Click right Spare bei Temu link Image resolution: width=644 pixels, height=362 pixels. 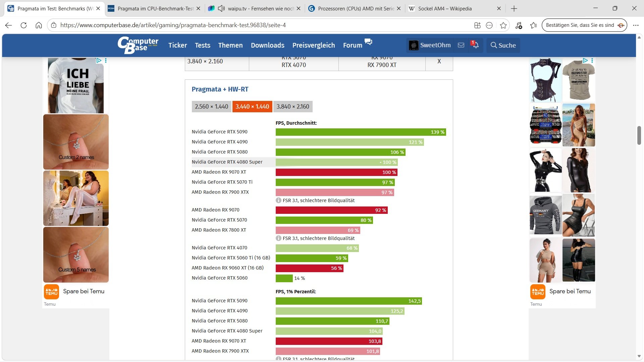(570, 291)
